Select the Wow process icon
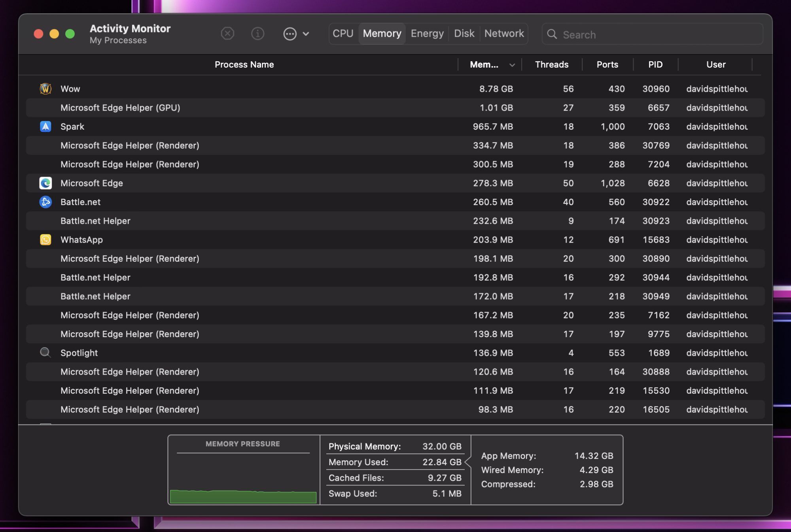This screenshot has height=532, width=791. click(45, 89)
